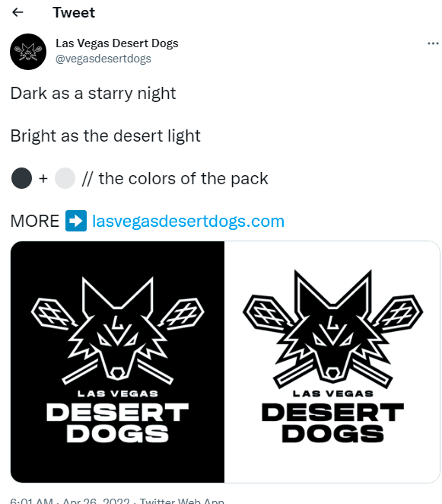The width and height of the screenshot is (442, 504).
Task: Click the dark circle emoji
Action: click(x=21, y=178)
